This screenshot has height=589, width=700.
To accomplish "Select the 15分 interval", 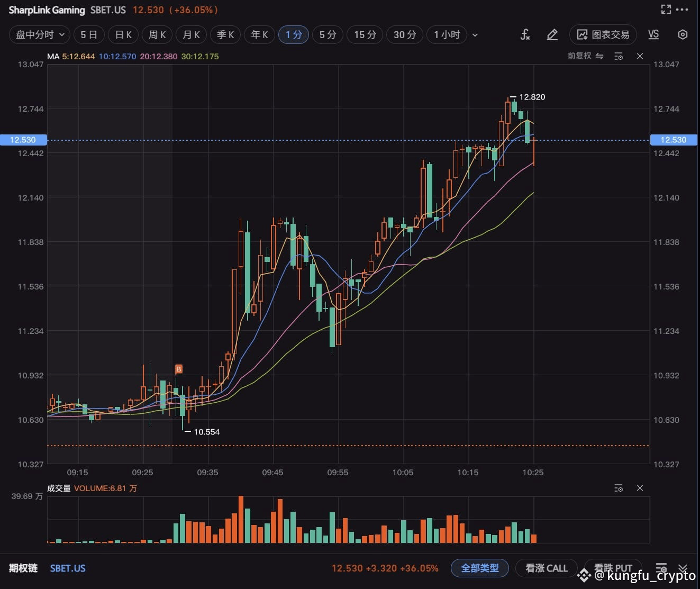I will point(365,35).
